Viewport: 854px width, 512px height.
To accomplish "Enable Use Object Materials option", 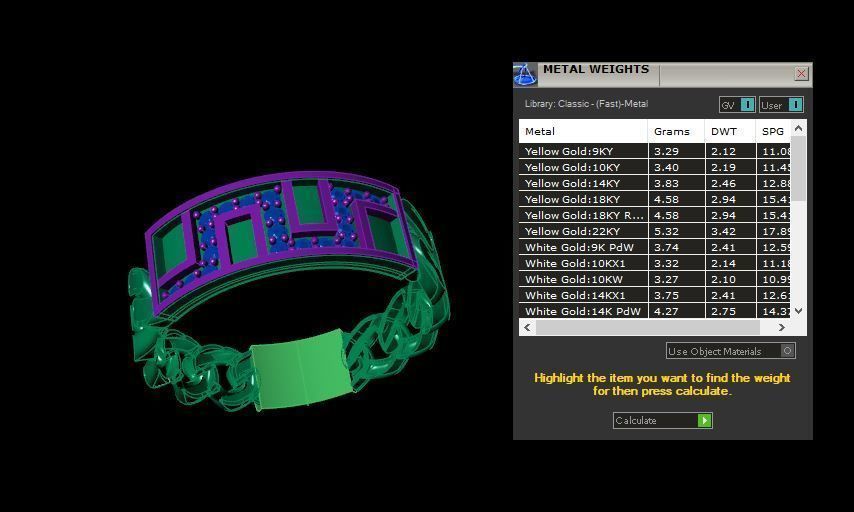I will 730,351.
